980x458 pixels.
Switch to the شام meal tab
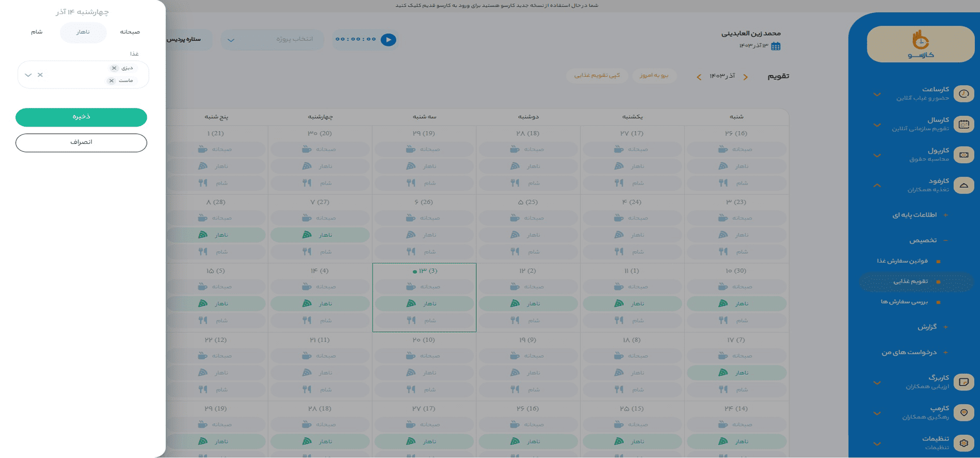click(x=37, y=32)
